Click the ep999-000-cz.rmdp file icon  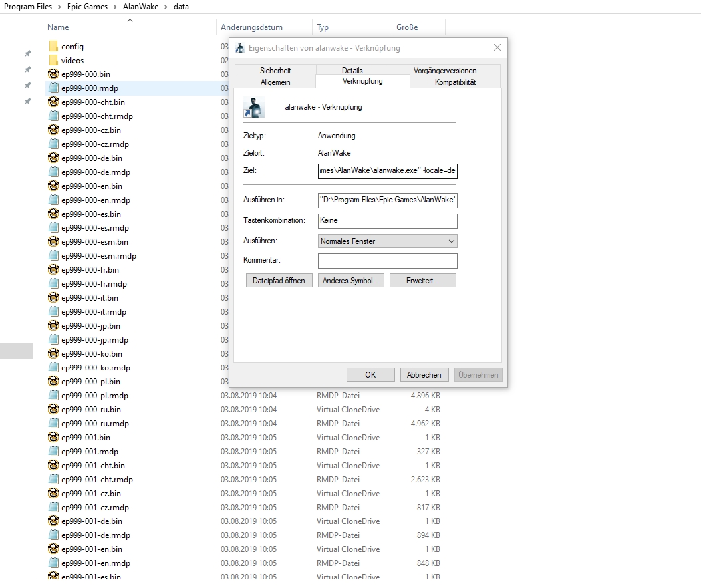pyautogui.click(x=53, y=144)
